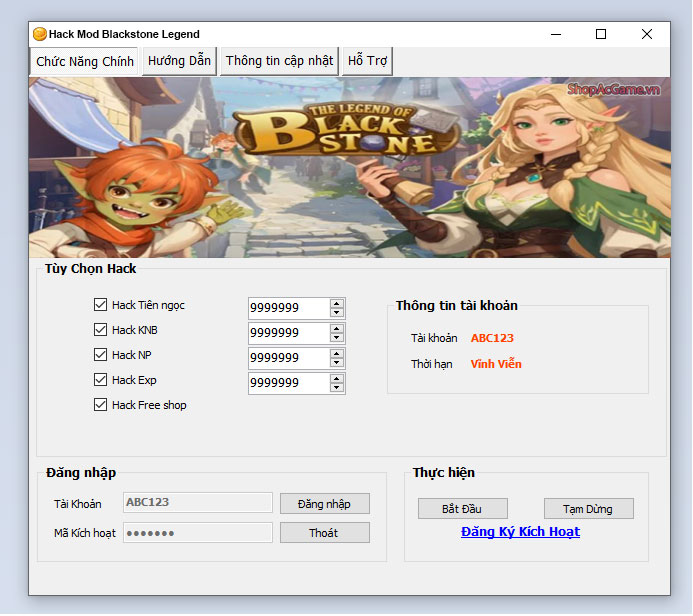The height and width of the screenshot is (616, 693).
Task: Click the Mã Kích hoạt password field
Action: click(x=198, y=533)
